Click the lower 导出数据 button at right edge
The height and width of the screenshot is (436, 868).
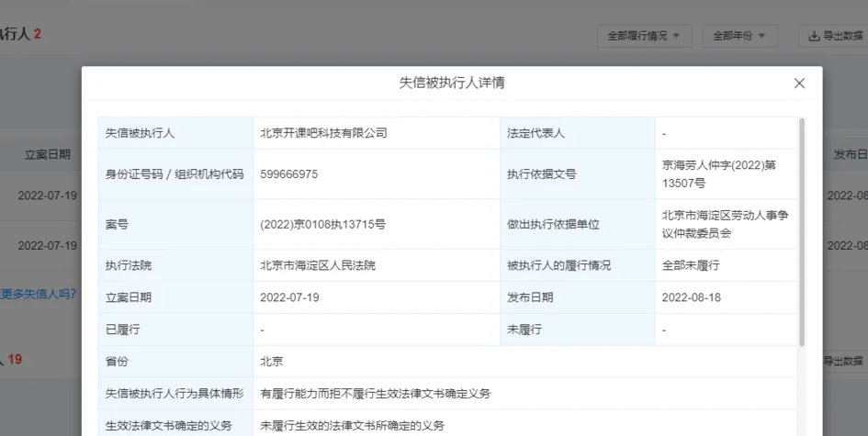845,361
